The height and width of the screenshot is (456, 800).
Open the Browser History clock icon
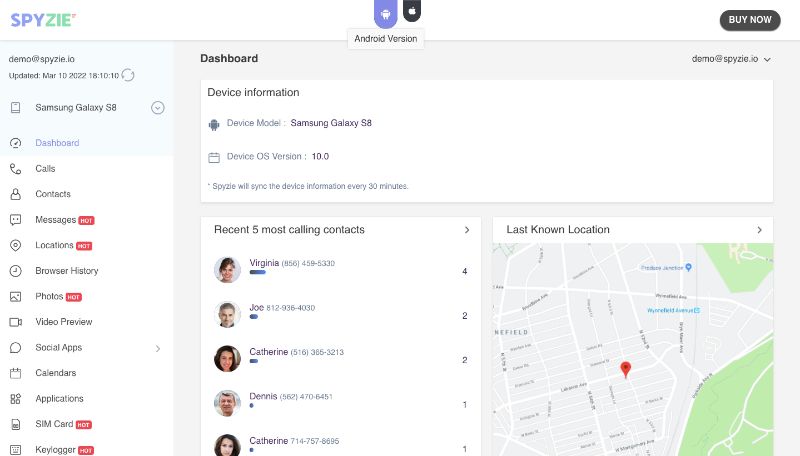tap(15, 271)
